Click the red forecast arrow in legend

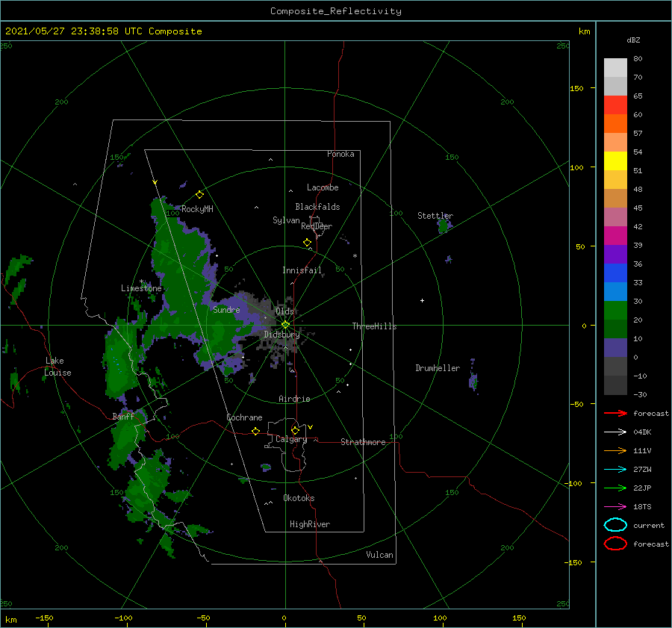coord(615,413)
